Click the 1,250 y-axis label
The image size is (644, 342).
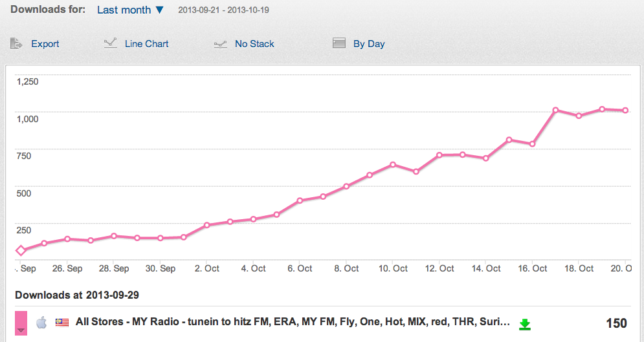[28, 81]
